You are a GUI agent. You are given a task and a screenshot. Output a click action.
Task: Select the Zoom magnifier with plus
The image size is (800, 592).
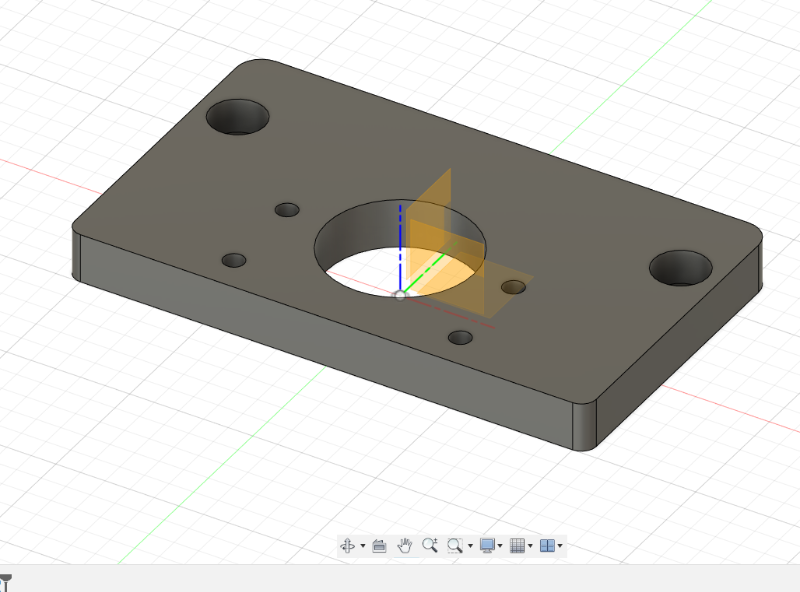coord(430,545)
